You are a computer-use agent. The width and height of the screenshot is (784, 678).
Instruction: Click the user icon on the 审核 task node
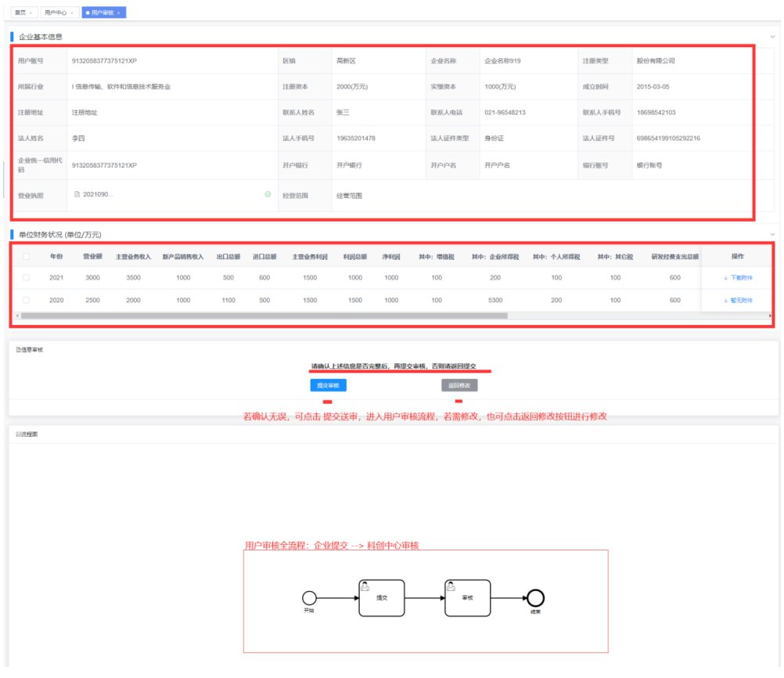click(451, 586)
